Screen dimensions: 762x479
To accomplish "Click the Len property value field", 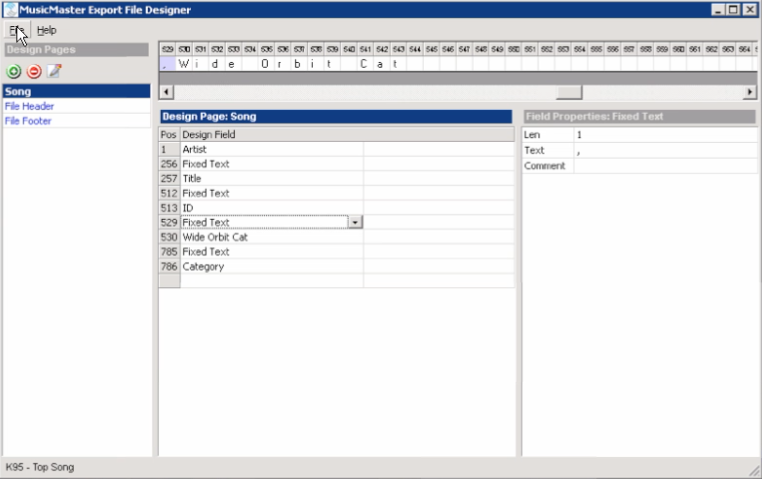I will coord(664,135).
